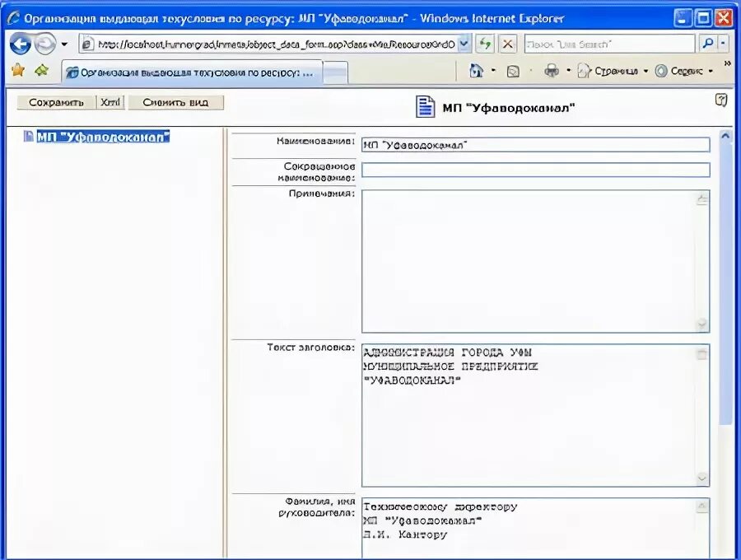
Task: Go forward with the Forward arrow button
Action: [45, 44]
